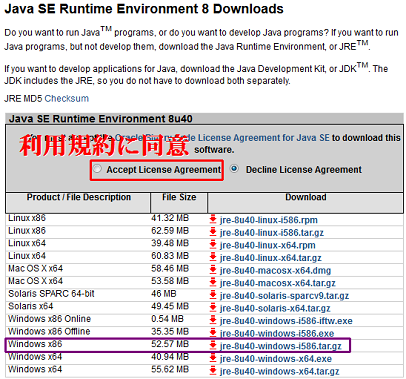Image resolution: width=406 pixels, height=379 pixels.
Task: Click download arrow icon for windows-i586.exe
Action: 213,333
